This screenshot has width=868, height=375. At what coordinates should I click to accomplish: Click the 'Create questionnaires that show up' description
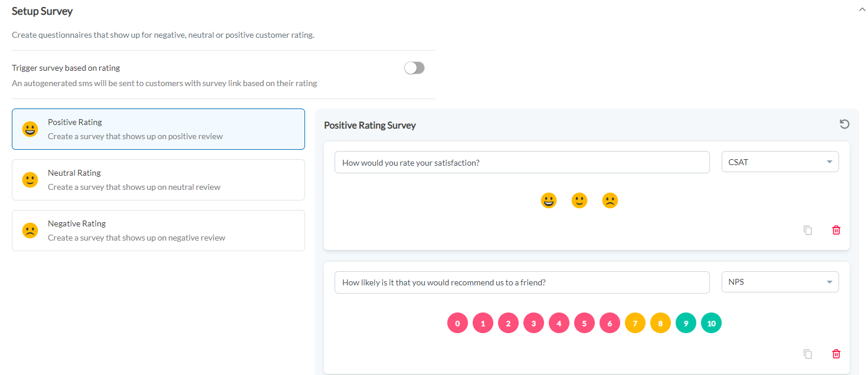(163, 35)
